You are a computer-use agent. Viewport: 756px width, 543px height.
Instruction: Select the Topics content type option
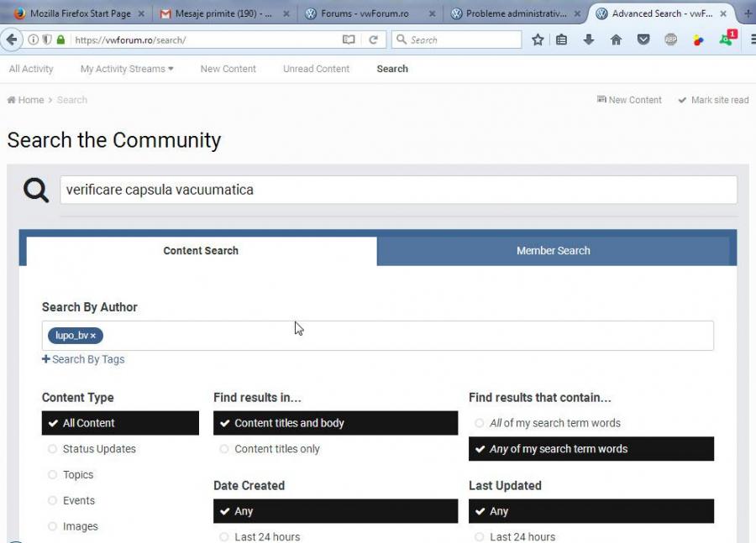coord(78,475)
